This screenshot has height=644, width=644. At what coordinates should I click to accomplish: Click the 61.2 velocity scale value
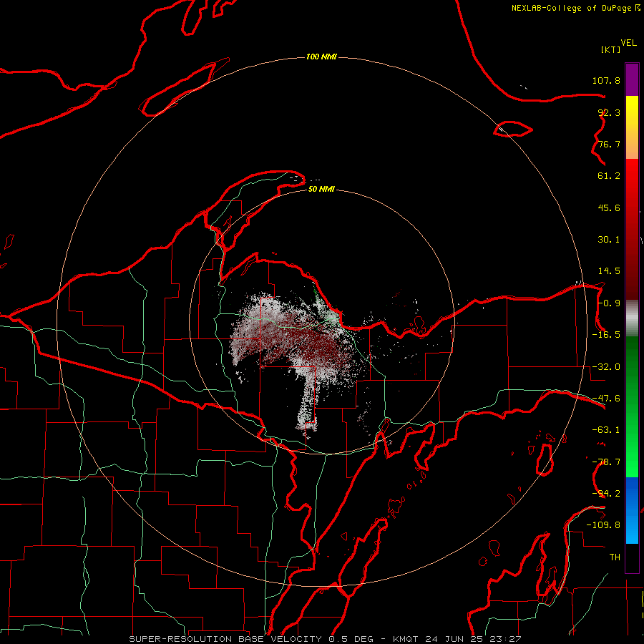point(609,176)
